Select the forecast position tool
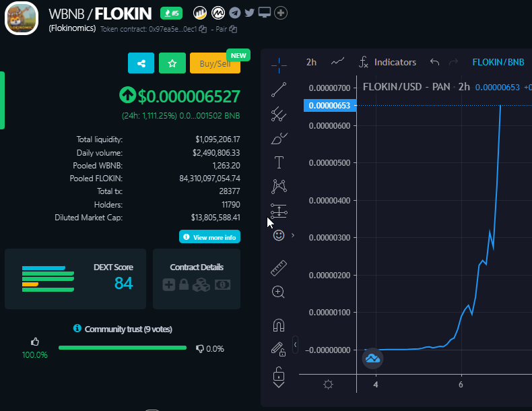 [x=279, y=211]
